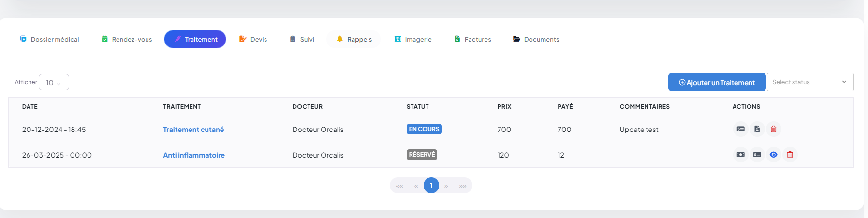This screenshot has width=868, height=218.
Task: Open the Select status dropdown
Action: tap(809, 82)
